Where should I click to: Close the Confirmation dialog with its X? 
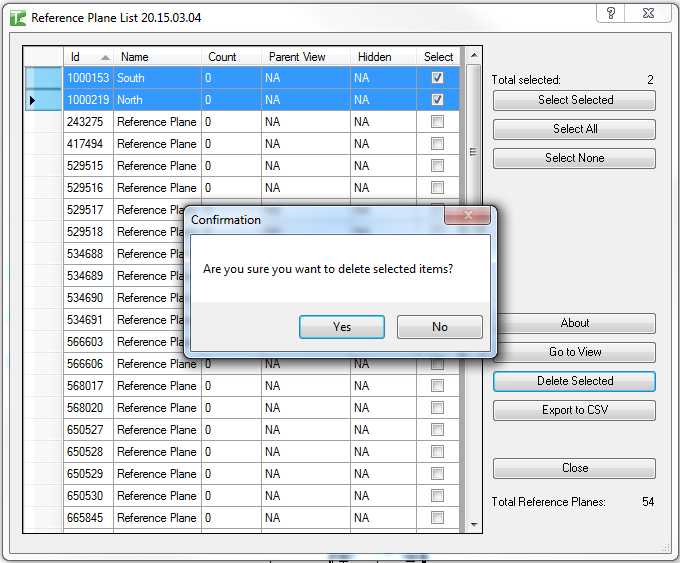[468, 215]
